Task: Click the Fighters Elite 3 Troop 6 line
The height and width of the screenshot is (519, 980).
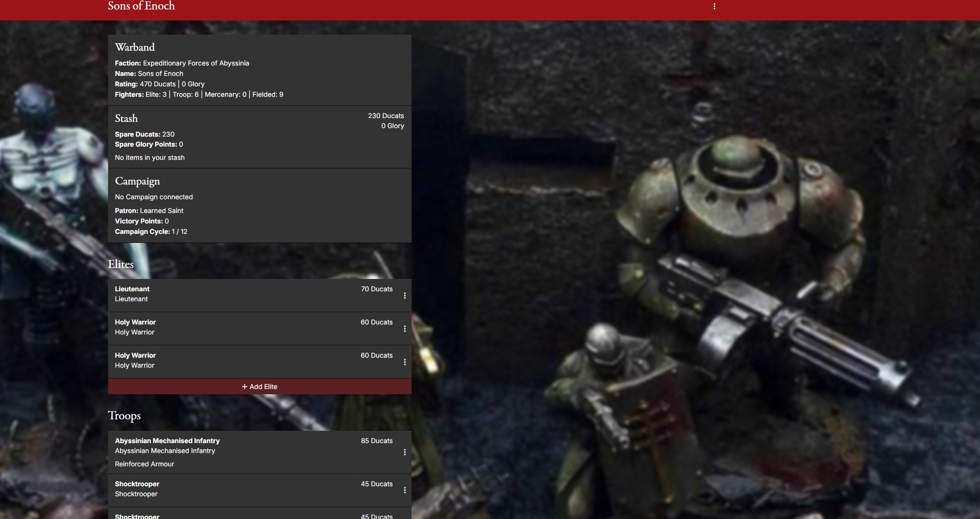Action: pos(199,94)
